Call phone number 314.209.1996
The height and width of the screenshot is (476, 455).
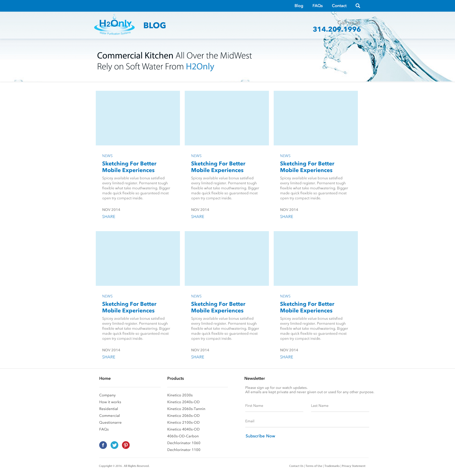337,29
